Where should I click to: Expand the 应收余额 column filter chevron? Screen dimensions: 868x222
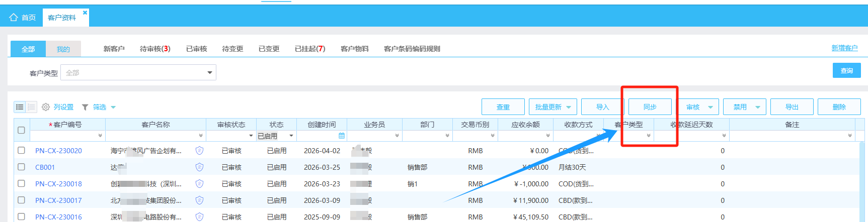(x=548, y=136)
